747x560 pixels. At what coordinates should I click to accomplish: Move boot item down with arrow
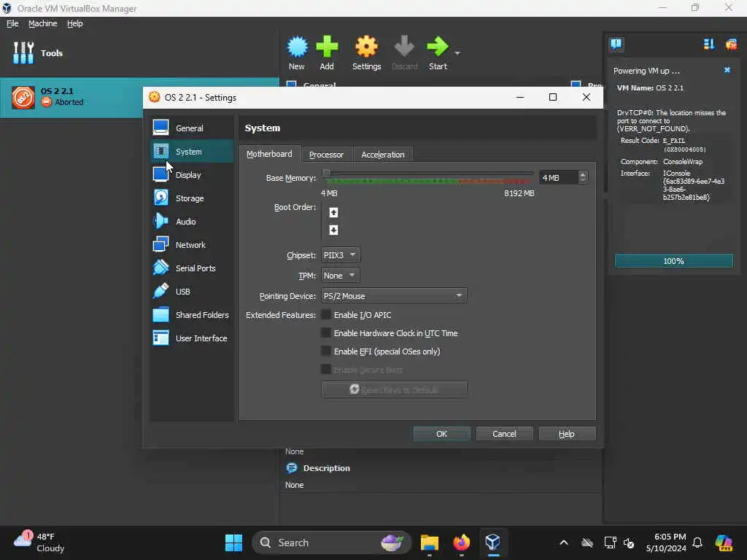333,230
